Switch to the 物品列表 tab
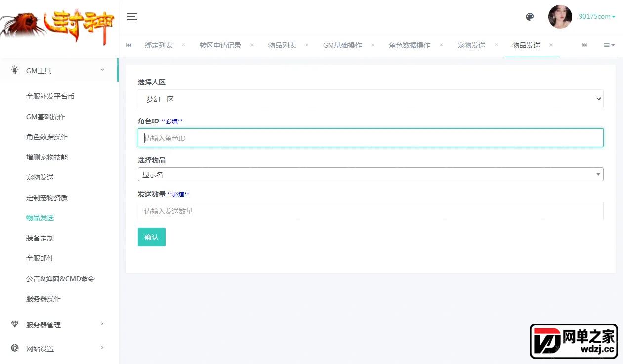Image resolution: width=623 pixels, height=364 pixels. [x=282, y=45]
